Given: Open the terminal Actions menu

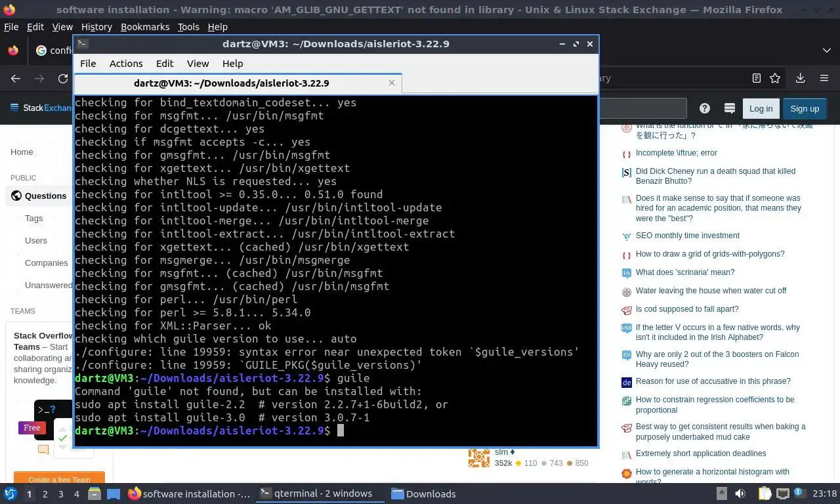Looking at the screenshot, I should (x=126, y=64).
